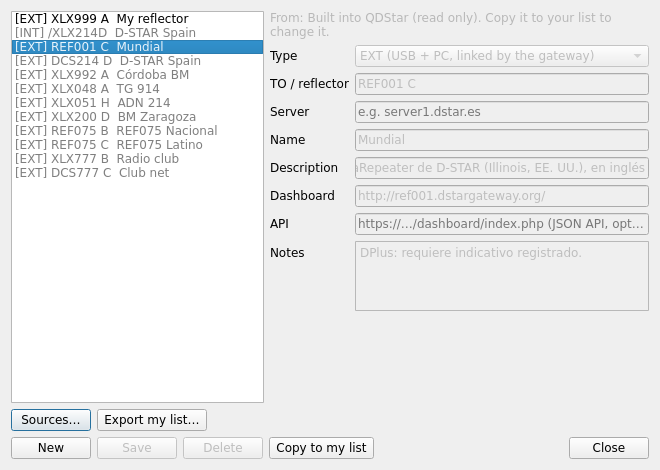Copy the selected entry to my list

click(x=321, y=448)
